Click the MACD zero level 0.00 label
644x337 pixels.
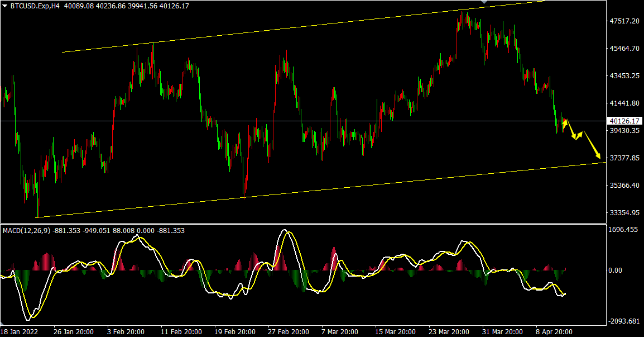(615, 270)
